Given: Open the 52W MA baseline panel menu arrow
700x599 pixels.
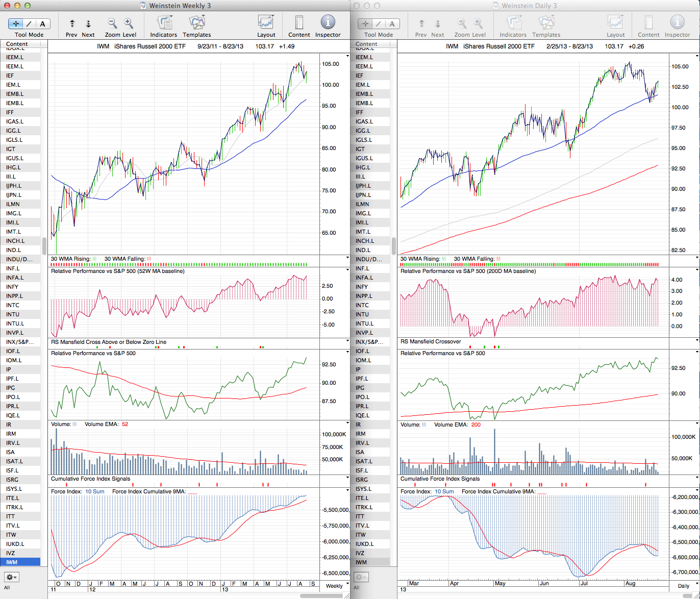Looking at the screenshot, I should pyautogui.click(x=347, y=270).
